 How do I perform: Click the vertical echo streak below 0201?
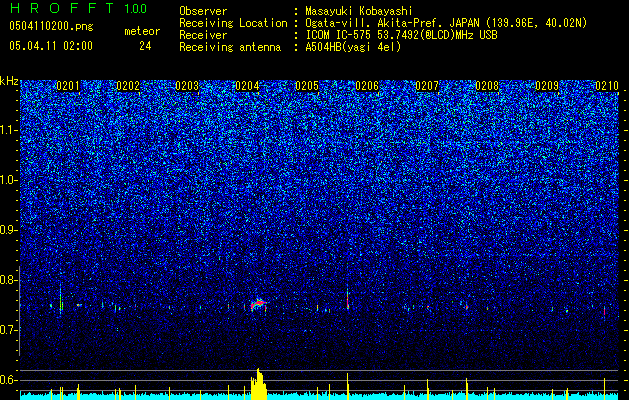(61, 299)
